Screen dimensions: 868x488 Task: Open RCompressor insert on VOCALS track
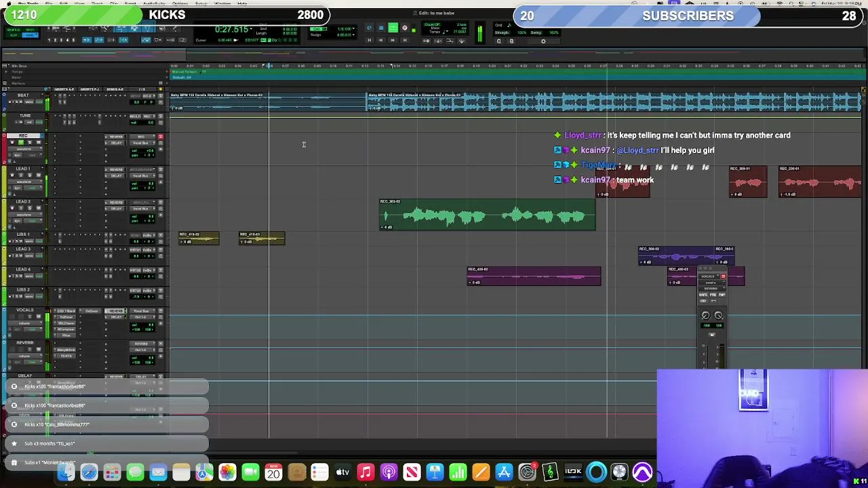[x=66, y=329]
